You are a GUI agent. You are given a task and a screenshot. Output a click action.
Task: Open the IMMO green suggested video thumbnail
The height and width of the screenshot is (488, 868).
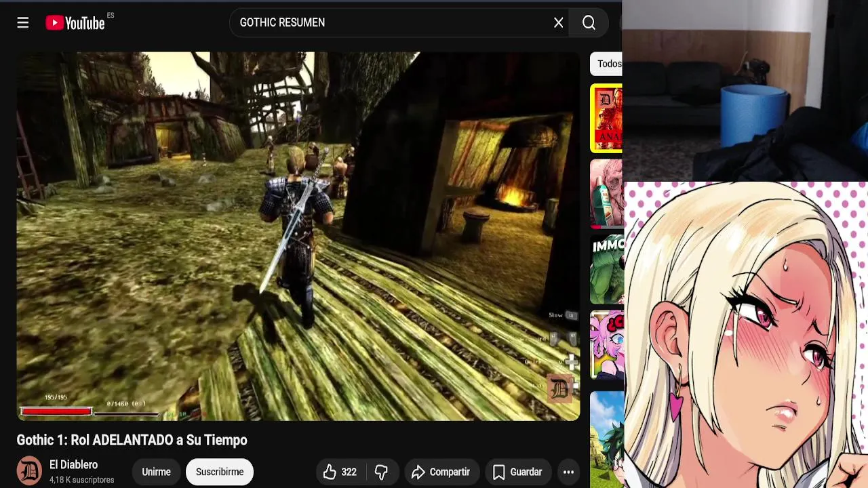(606, 269)
